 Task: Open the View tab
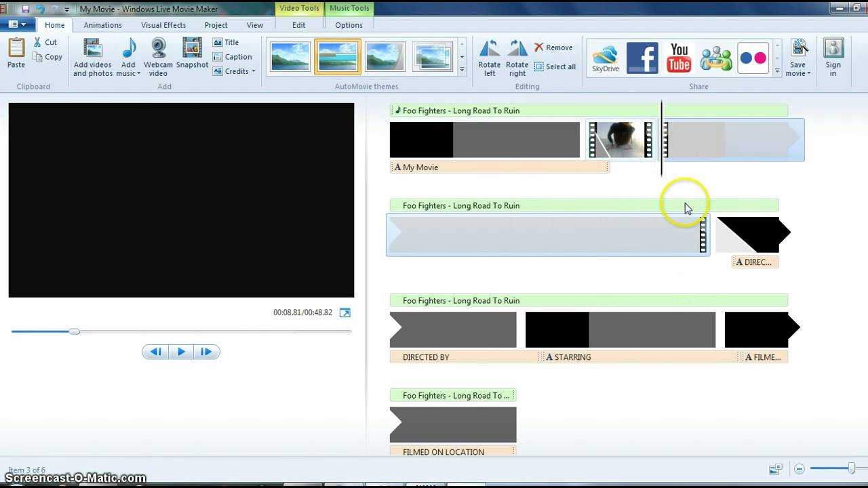pos(255,25)
